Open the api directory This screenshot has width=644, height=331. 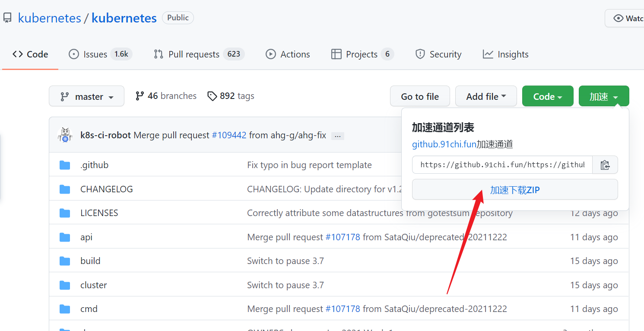click(86, 237)
